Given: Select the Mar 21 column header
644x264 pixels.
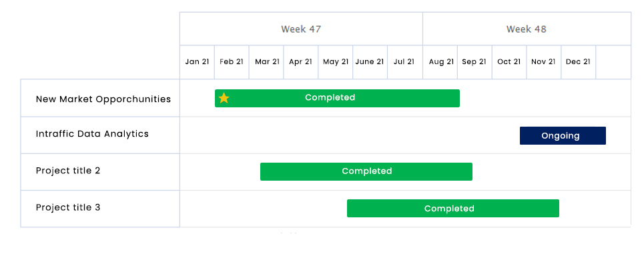Looking at the screenshot, I should pyautogui.click(x=266, y=62).
